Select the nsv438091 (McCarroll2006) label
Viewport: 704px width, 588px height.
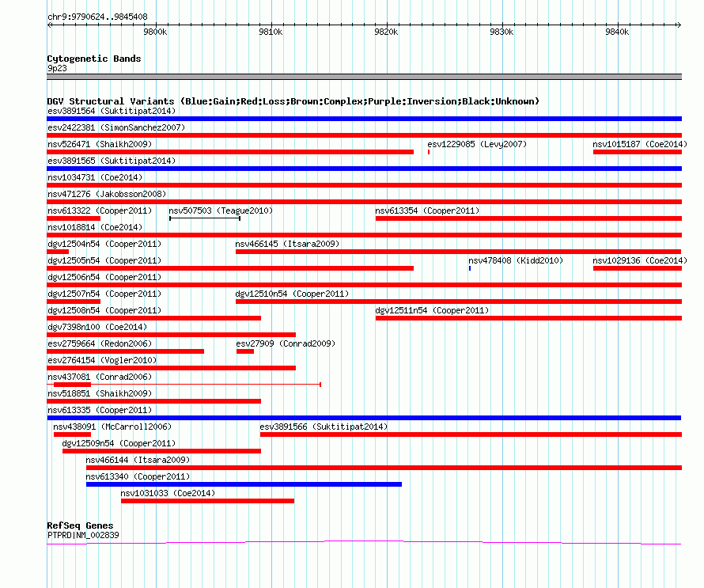pyautogui.click(x=112, y=427)
